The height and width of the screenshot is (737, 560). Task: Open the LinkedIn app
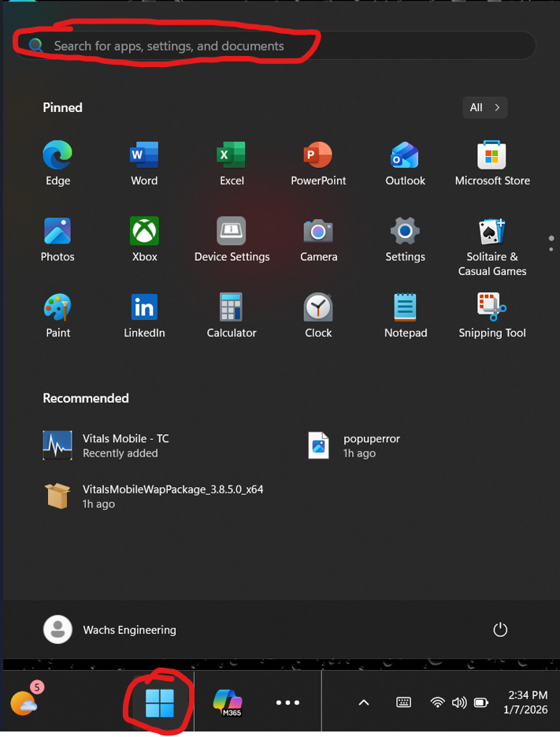(144, 315)
